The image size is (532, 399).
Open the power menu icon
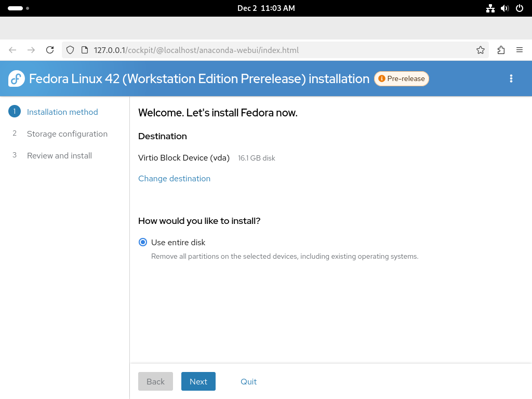[x=520, y=8]
